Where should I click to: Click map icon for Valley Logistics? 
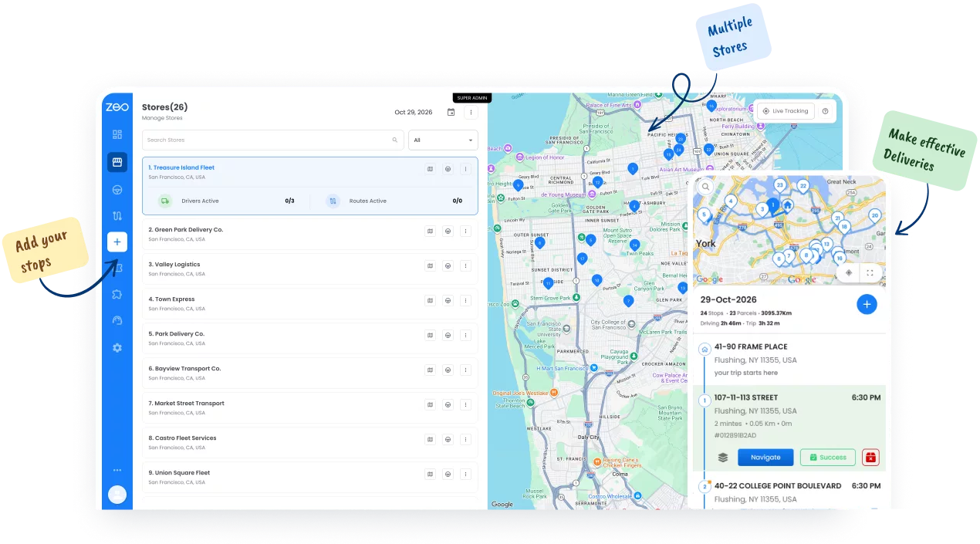coord(431,265)
